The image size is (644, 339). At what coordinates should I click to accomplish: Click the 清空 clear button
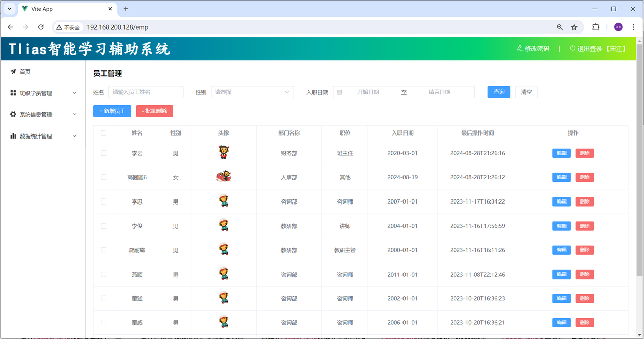pyautogui.click(x=526, y=92)
